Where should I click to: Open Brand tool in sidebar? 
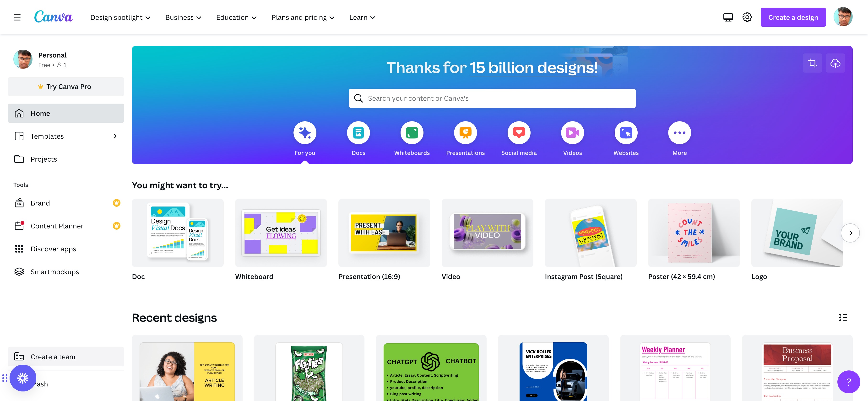click(66, 203)
